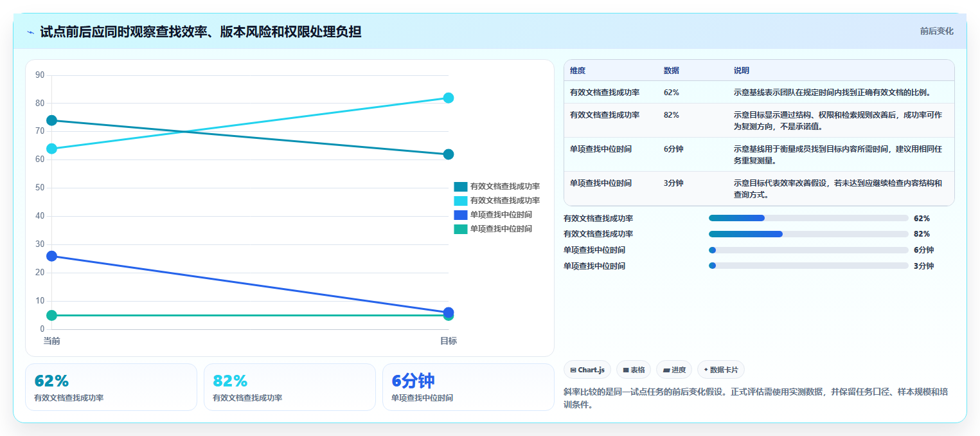The image size is (980, 436).
Task: Click the 62% value right of the progress bar
Action: click(922, 219)
